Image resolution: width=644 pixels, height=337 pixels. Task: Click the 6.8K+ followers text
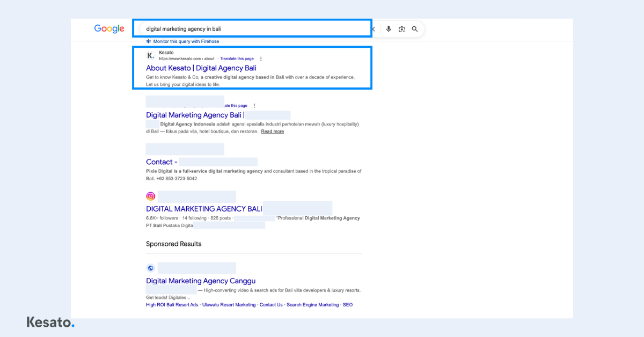(x=162, y=218)
